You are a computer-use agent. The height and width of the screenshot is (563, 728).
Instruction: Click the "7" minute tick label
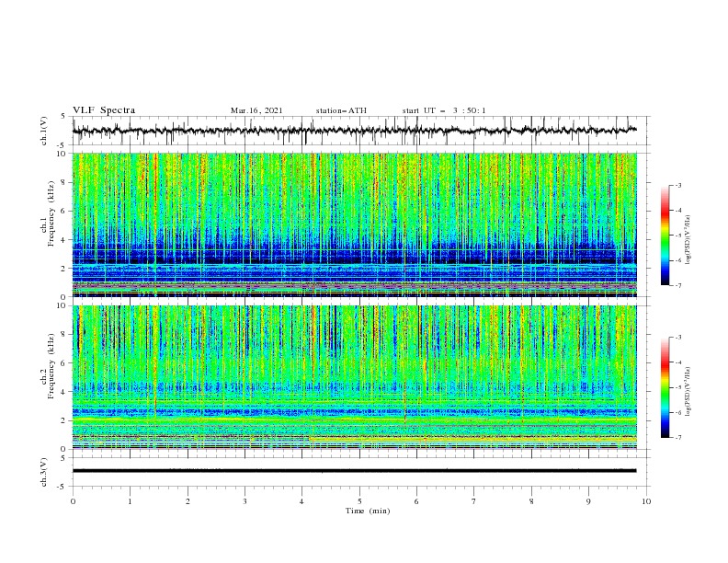click(474, 501)
